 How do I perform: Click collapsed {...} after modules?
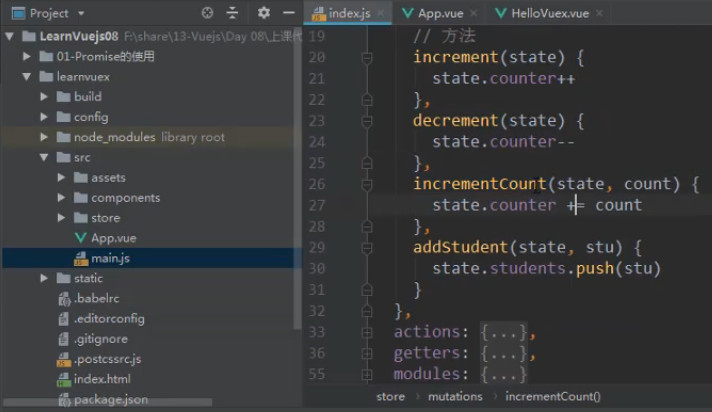tap(504, 374)
